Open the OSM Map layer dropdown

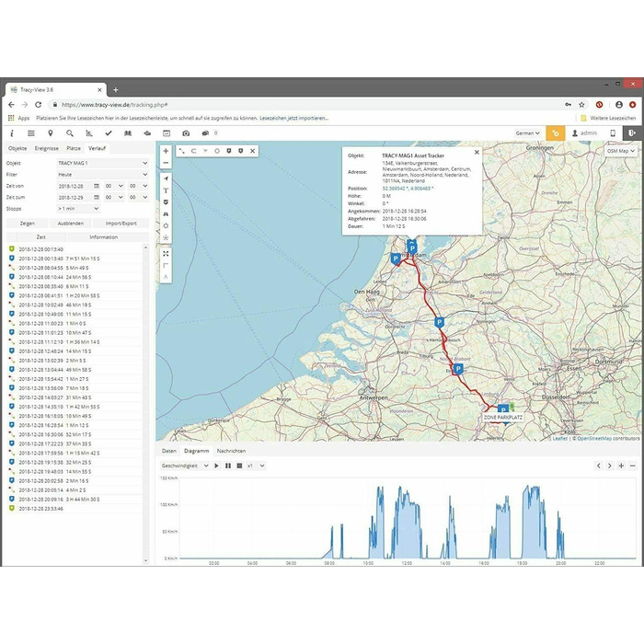pos(620,151)
